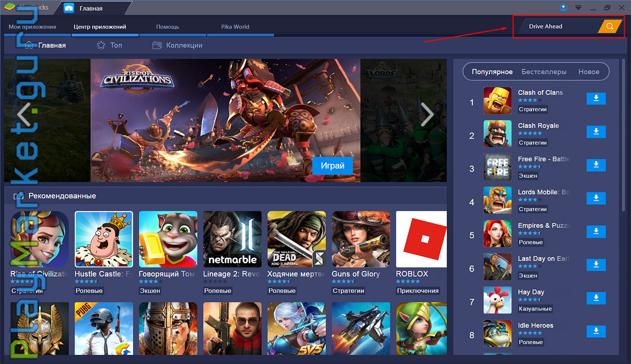Switch to the Новое list
Viewport: 631px width, 364px height.
(x=589, y=72)
